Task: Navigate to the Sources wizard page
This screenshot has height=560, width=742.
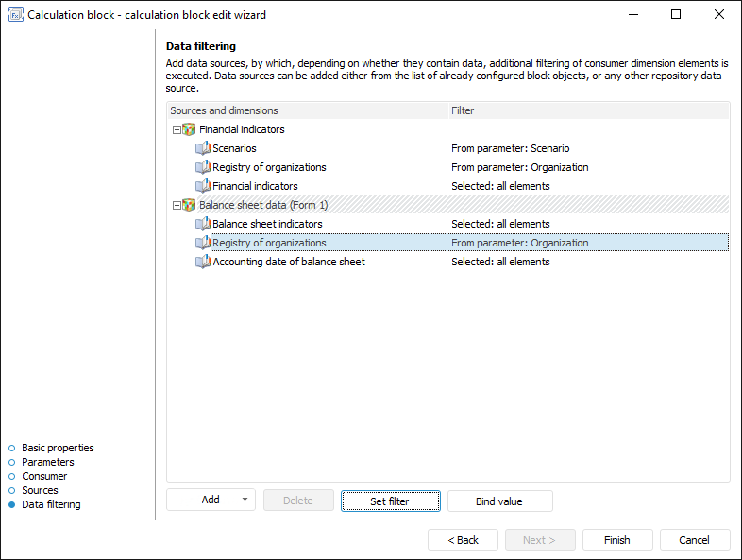Action: [x=40, y=490]
